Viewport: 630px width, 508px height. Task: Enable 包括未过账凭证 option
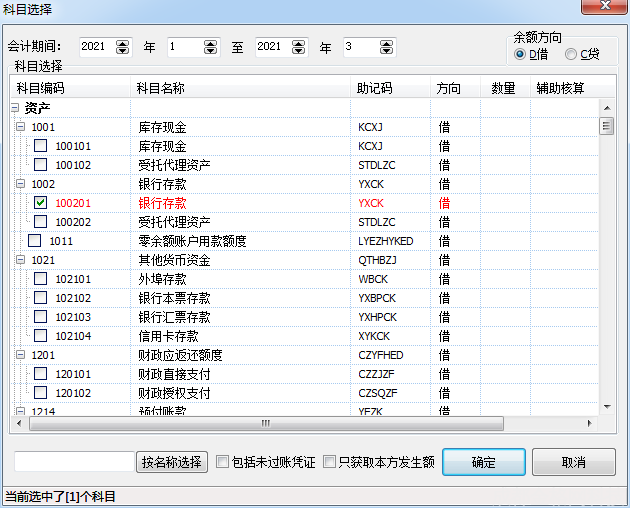(223, 462)
